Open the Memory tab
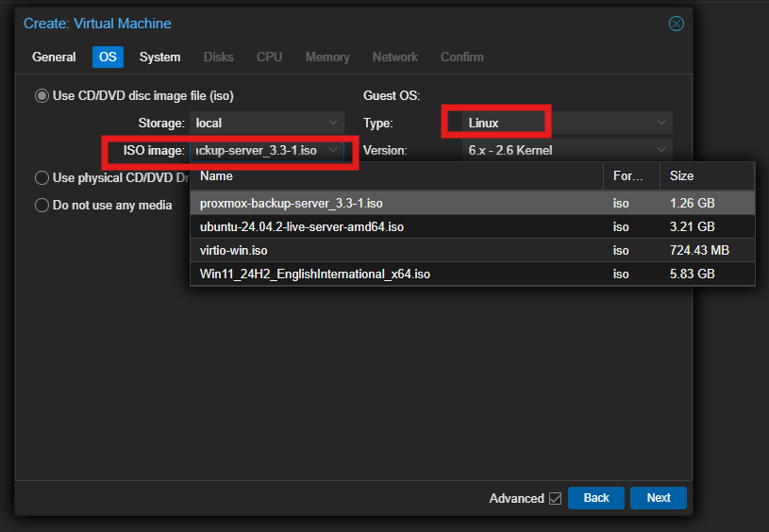The width and height of the screenshot is (769, 532). (x=327, y=57)
